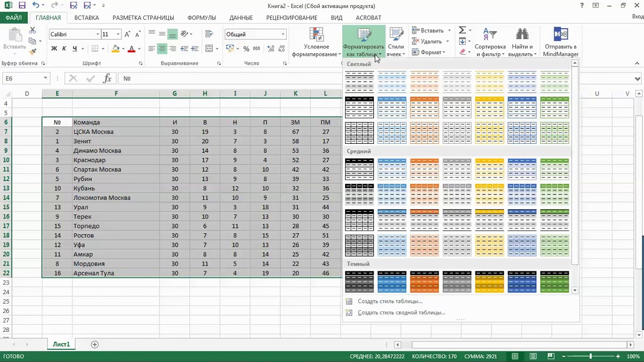Image resolution: width=644 pixels, height=362 pixels.
Task: Click the Cut scissors icon
Action: (x=33, y=31)
